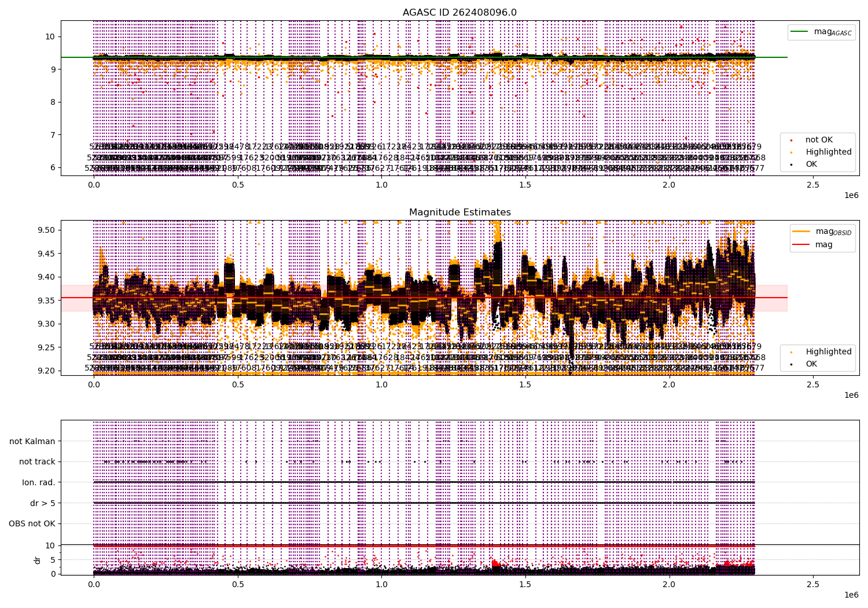
Task: Click the 1e6 exponent under middle plot
Action: click(851, 395)
